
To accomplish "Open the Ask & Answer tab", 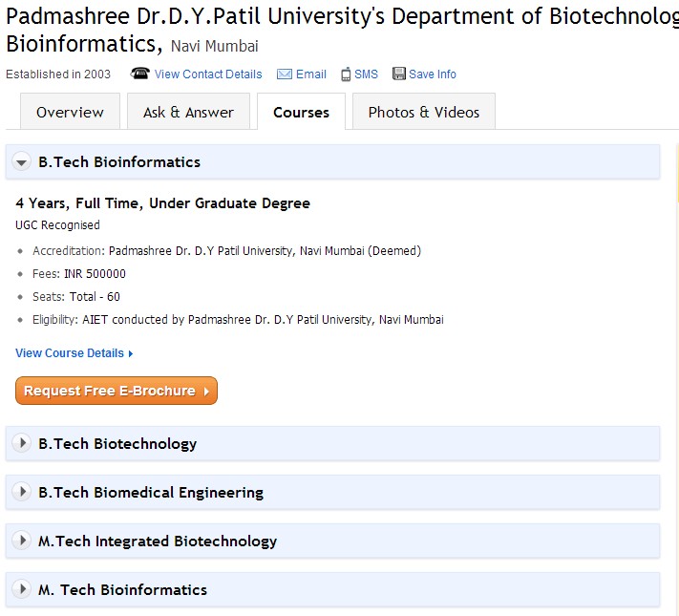I will 188,112.
